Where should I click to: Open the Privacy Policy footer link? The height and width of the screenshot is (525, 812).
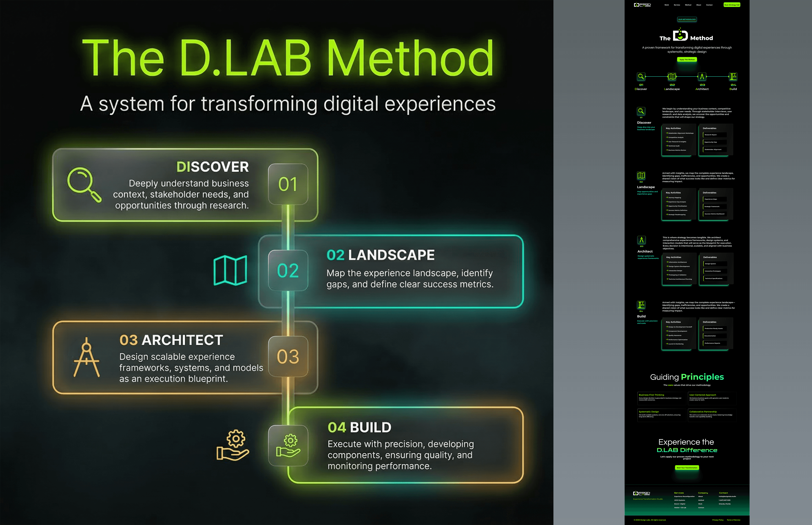pyautogui.click(x=718, y=520)
